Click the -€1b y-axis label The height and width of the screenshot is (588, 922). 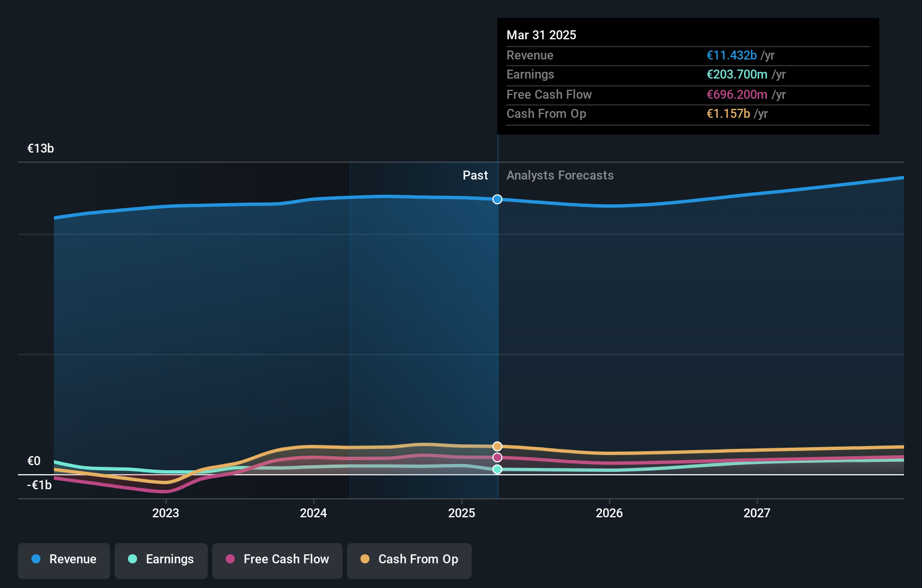pyautogui.click(x=39, y=485)
